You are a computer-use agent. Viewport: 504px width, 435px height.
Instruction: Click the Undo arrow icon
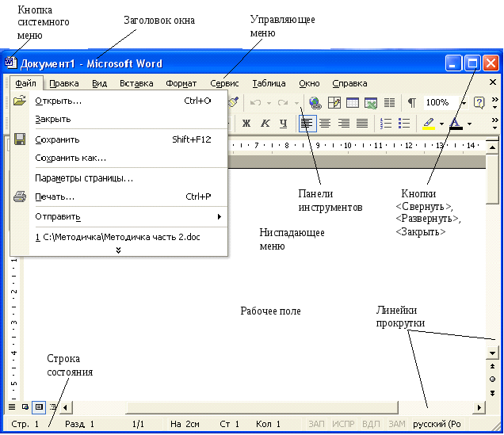point(255,103)
